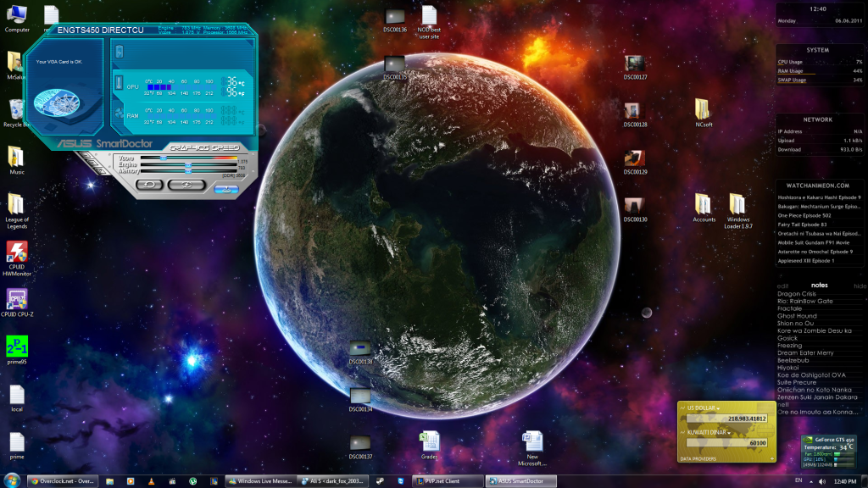The image size is (868, 488).
Task: Adjust the Memory clock slider
Action: click(x=188, y=171)
